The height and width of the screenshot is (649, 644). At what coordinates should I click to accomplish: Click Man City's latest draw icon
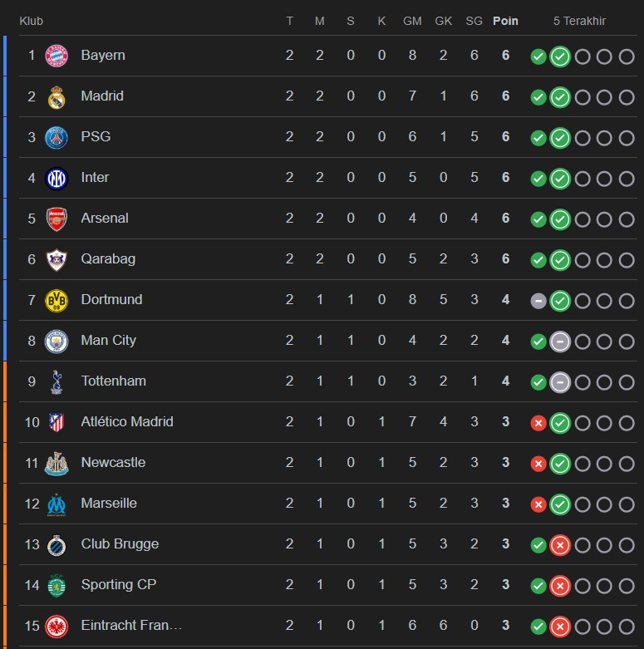coord(560,342)
